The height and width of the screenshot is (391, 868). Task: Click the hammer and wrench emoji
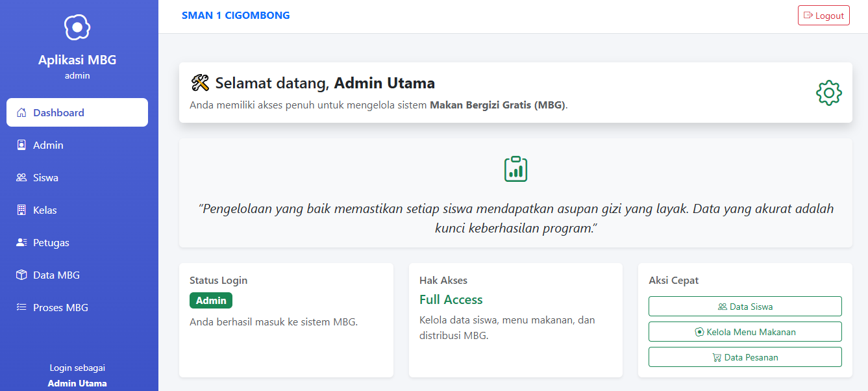(x=200, y=83)
